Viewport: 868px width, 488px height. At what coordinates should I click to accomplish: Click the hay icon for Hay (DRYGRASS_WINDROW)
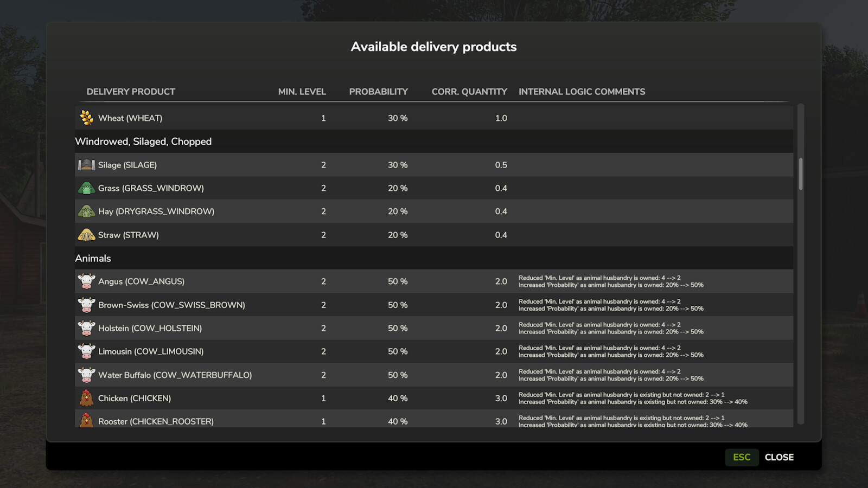87,211
